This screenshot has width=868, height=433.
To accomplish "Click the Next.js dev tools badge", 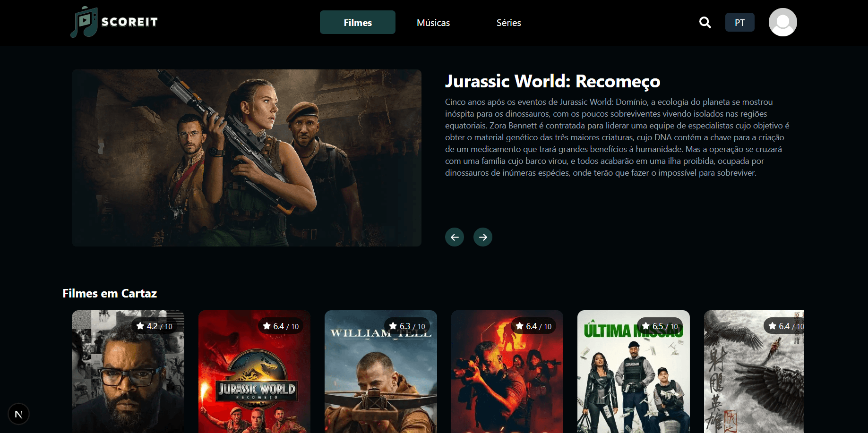I will 19,414.
